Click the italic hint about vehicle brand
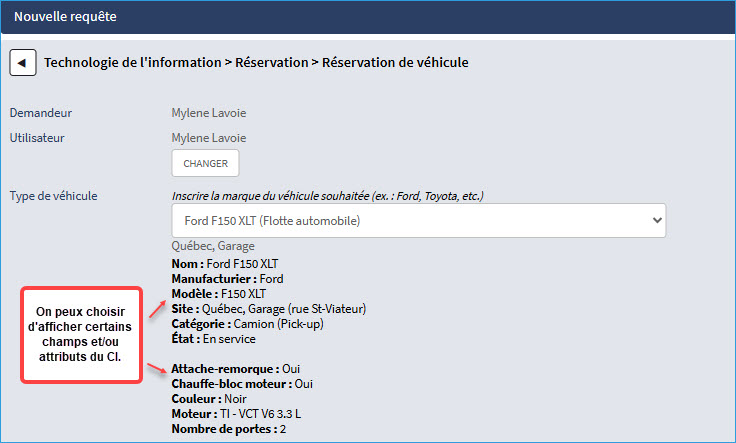This screenshot has width=736, height=443. tap(335, 195)
